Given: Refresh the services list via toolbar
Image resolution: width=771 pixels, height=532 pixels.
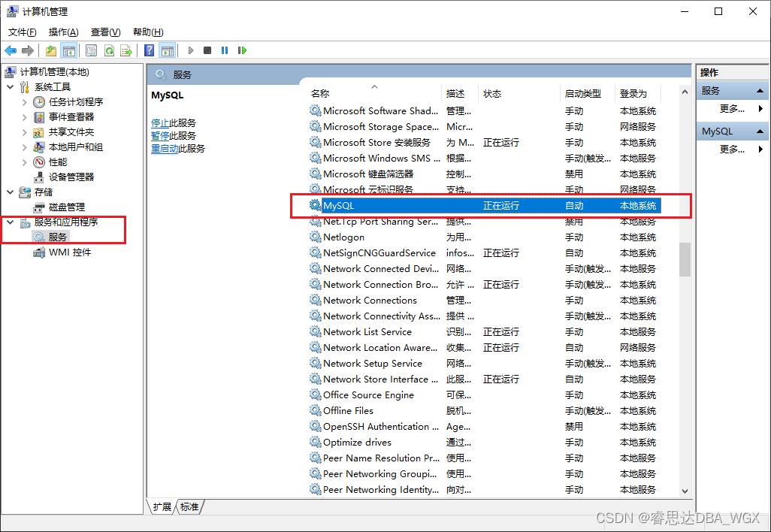Looking at the screenshot, I should click(x=109, y=50).
